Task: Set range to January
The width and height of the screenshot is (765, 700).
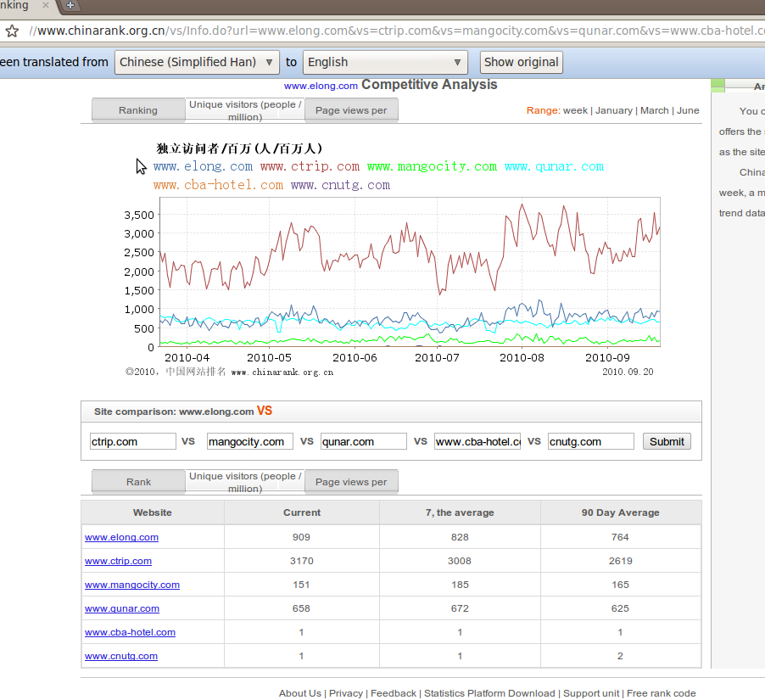Action: pyautogui.click(x=614, y=110)
